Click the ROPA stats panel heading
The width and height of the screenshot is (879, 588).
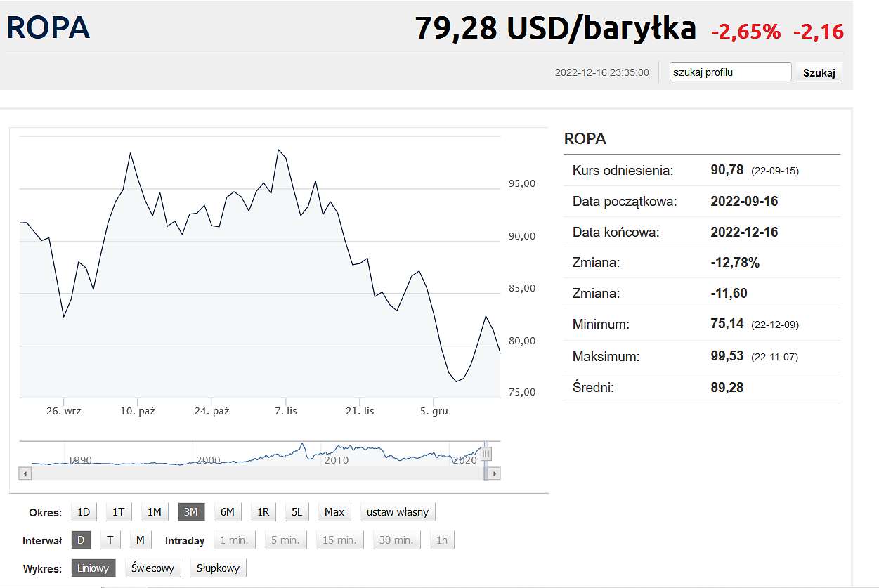click(585, 139)
